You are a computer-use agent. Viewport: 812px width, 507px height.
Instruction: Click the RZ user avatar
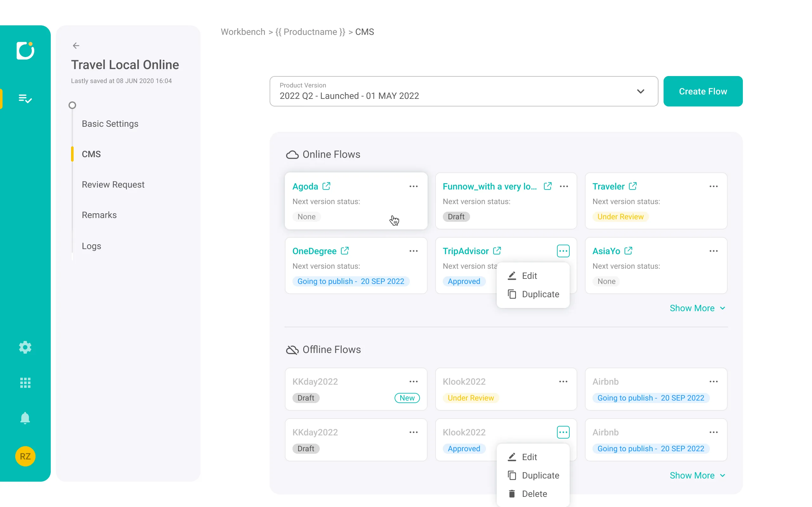pyautogui.click(x=25, y=456)
